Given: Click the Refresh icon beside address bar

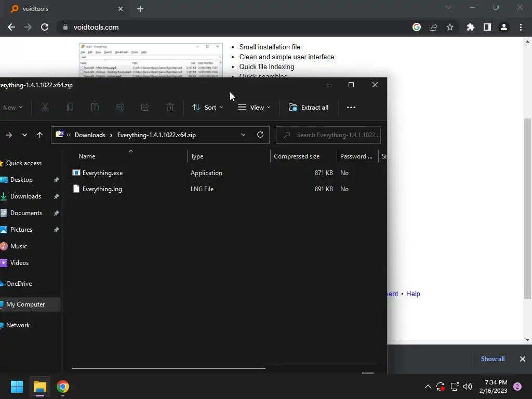Looking at the screenshot, I should (x=260, y=135).
